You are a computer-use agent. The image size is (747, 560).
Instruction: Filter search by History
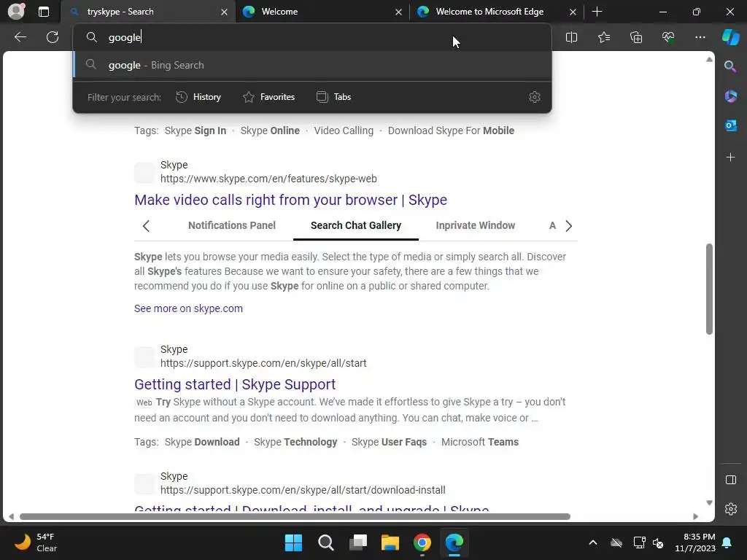(198, 97)
